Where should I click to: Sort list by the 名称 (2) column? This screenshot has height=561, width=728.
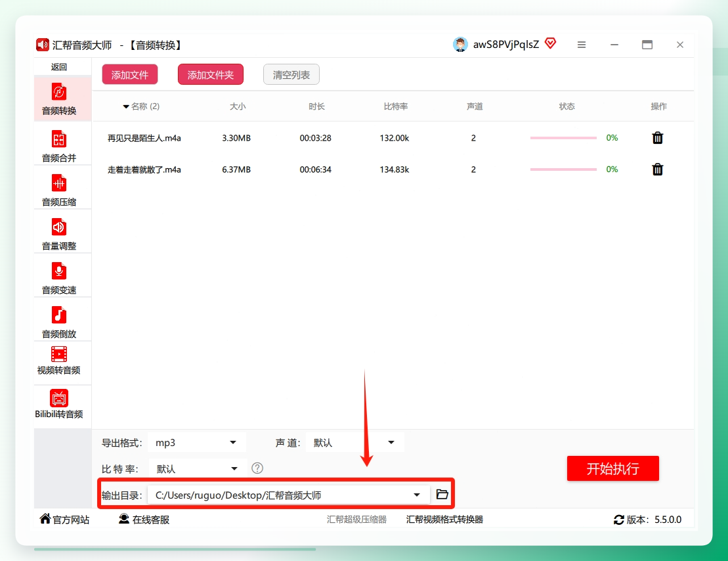[142, 106]
